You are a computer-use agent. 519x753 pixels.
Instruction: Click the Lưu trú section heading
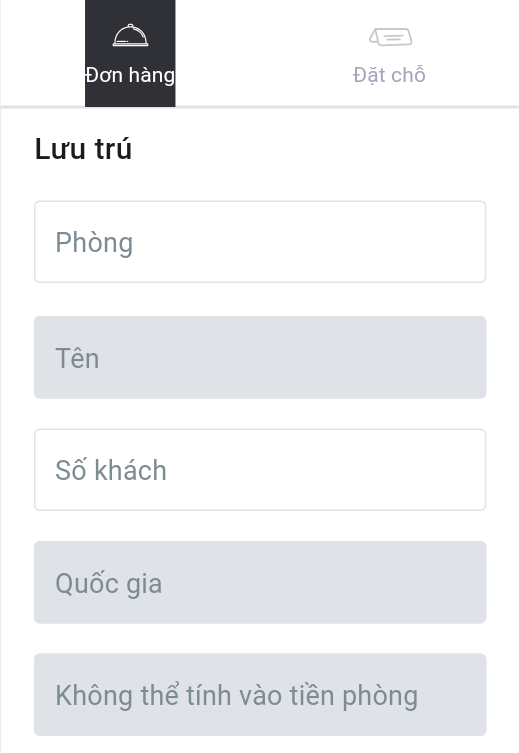point(83,148)
